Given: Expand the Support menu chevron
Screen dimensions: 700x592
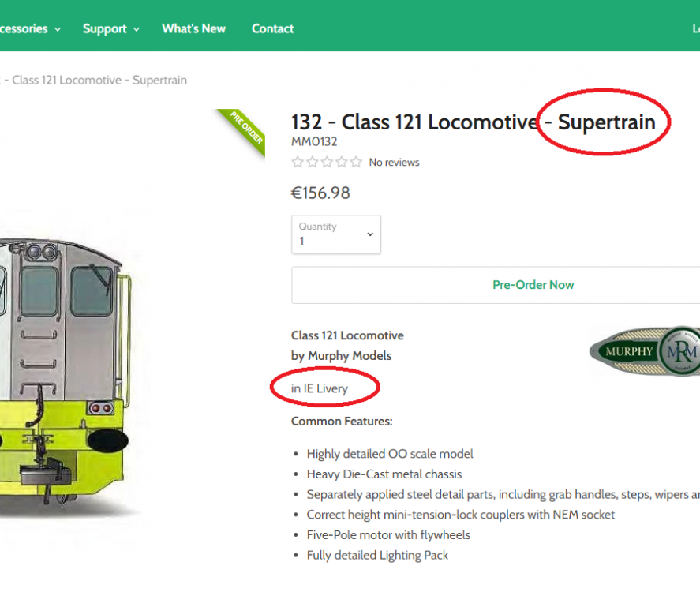Looking at the screenshot, I should tap(137, 29).
